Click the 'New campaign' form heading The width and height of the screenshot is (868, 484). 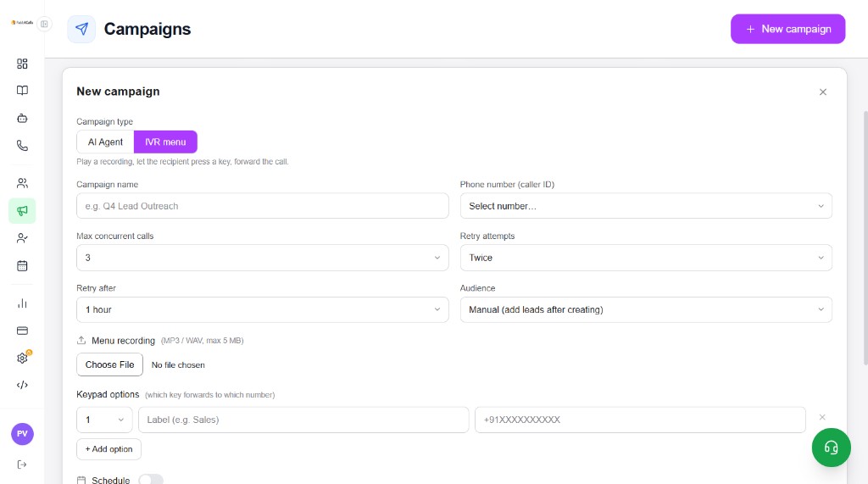point(118,92)
